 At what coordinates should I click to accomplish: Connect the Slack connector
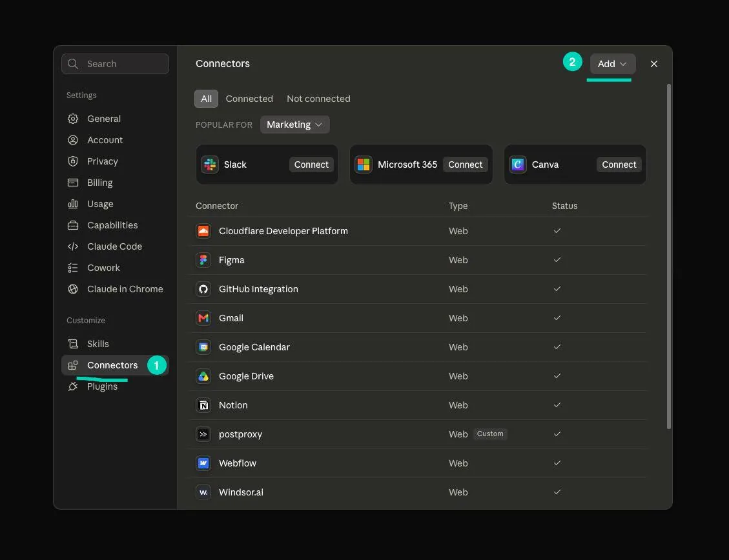coord(311,165)
